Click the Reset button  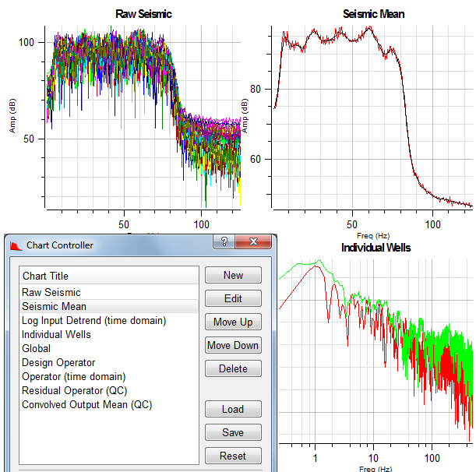233,456
